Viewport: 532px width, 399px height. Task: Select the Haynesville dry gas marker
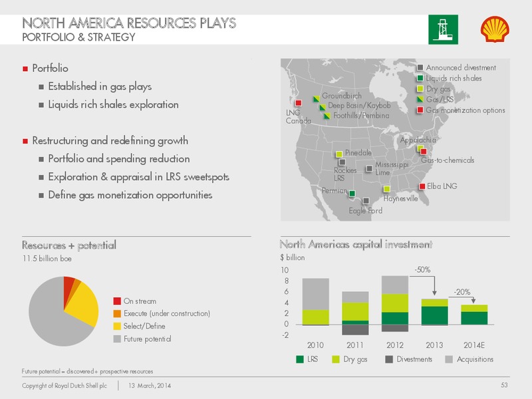(x=387, y=189)
